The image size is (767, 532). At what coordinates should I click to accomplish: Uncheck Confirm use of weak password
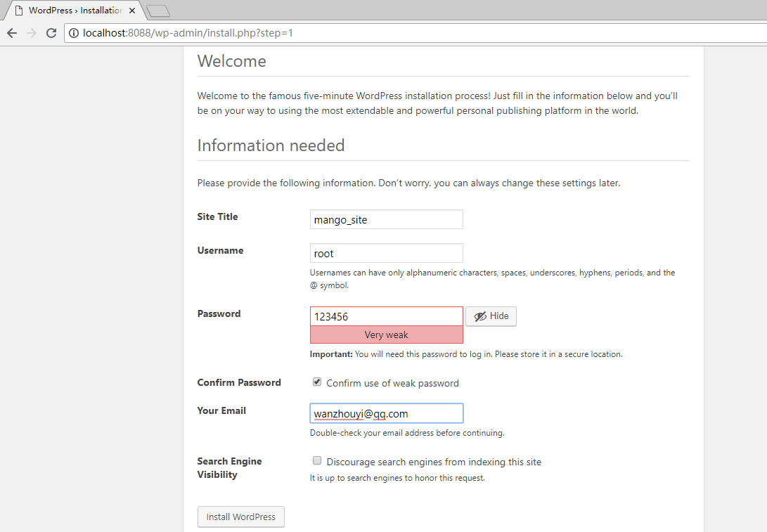click(x=317, y=382)
